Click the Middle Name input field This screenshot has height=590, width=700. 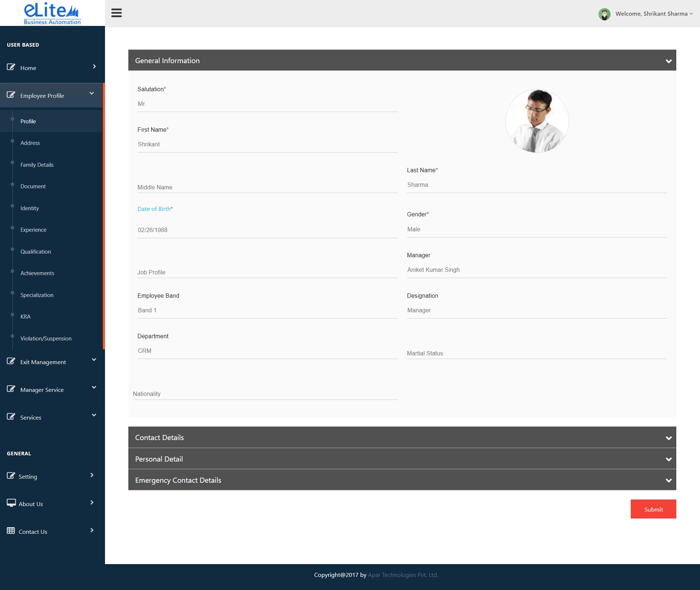(x=267, y=187)
